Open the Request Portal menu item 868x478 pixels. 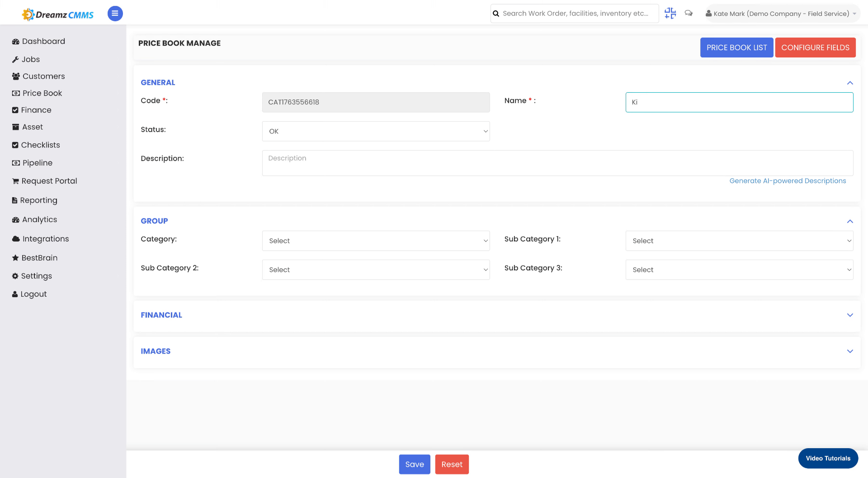pyautogui.click(x=45, y=181)
